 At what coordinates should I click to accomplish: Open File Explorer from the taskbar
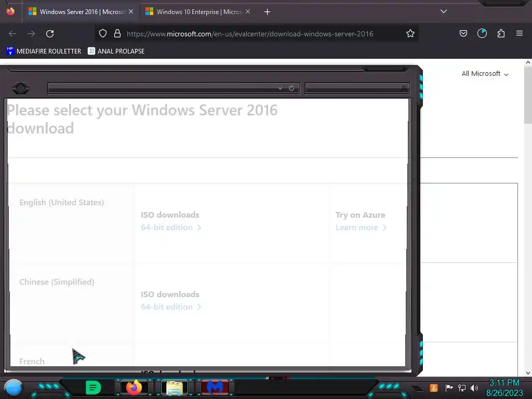[175, 388]
